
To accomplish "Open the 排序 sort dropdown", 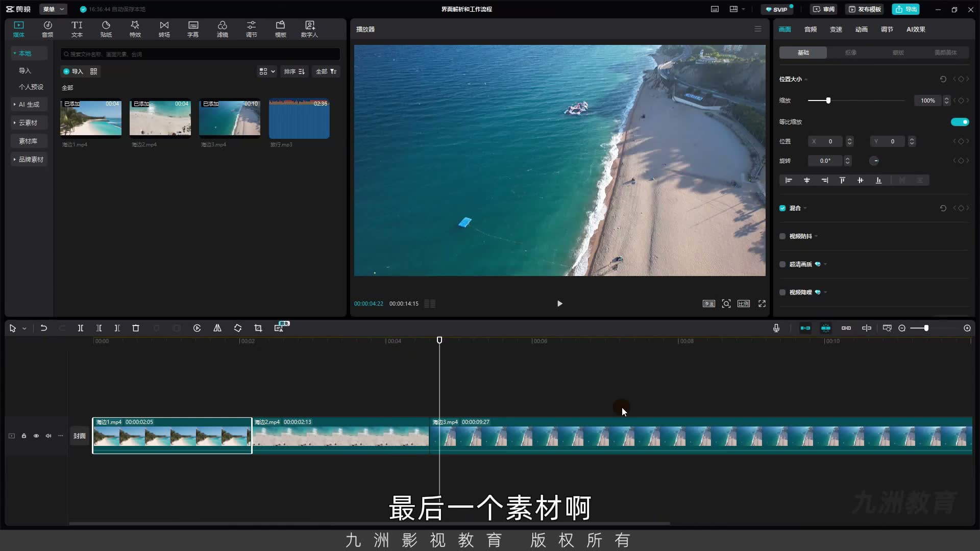I will click(295, 71).
